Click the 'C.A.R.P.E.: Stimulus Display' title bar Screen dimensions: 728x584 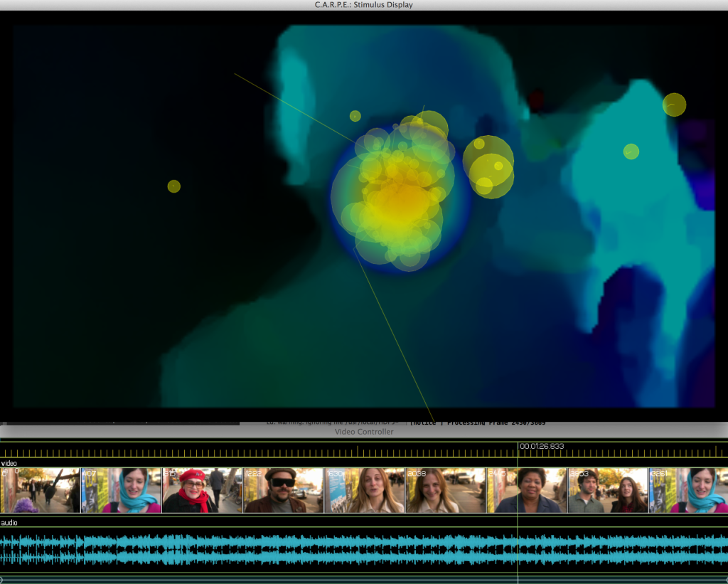(364, 5)
